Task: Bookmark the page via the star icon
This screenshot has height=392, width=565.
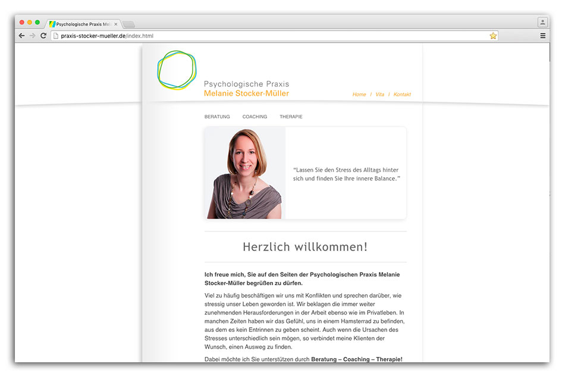Action: pos(493,36)
